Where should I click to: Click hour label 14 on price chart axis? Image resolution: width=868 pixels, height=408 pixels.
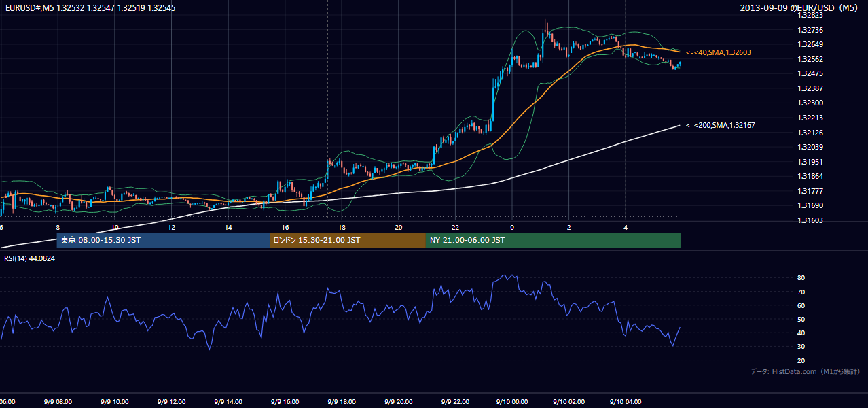point(228,228)
